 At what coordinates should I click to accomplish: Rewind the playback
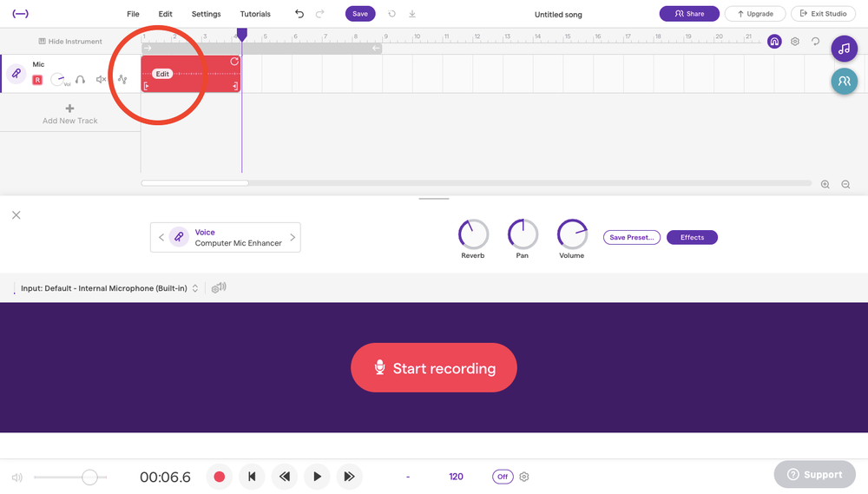(x=285, y=477)
